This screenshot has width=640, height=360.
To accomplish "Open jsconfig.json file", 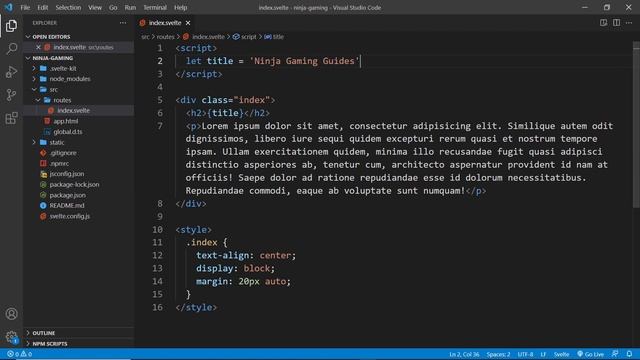I will click(x=67, y=174).
